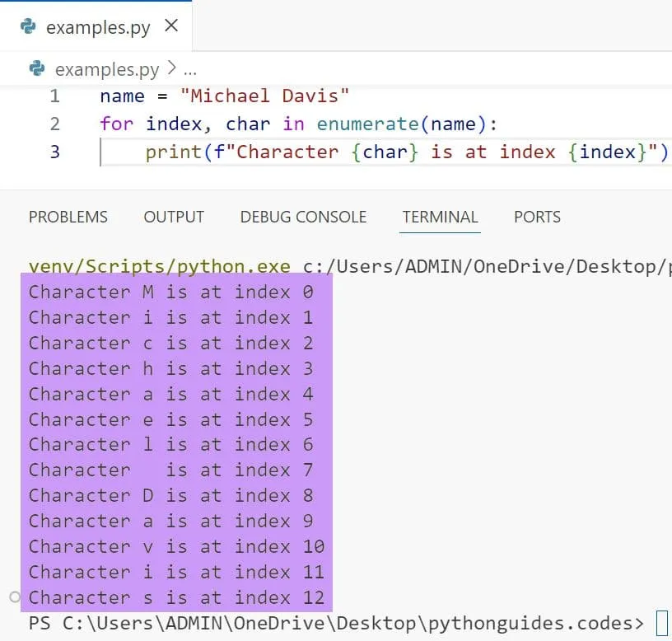This screenshot has width=672, height=641.
Task: Close the examples.py editor tab
Action: pyautogui.click(x=171, y=26)
